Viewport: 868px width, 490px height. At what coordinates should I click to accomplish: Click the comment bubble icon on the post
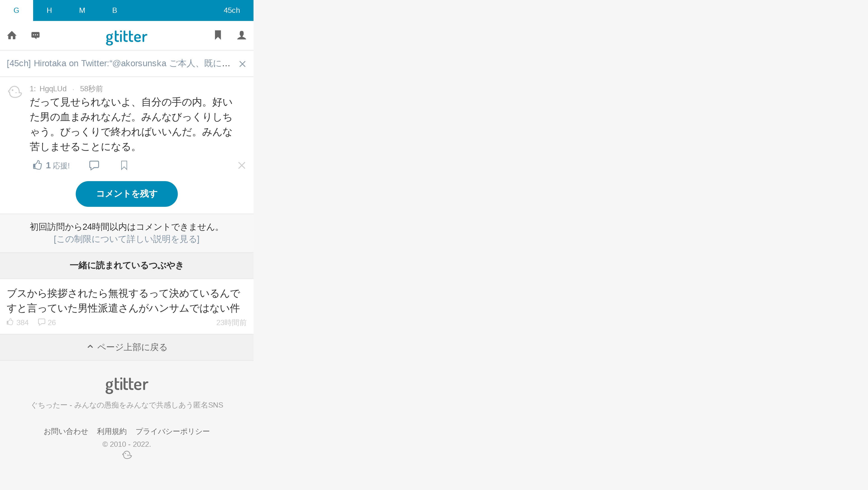point(94,165)
